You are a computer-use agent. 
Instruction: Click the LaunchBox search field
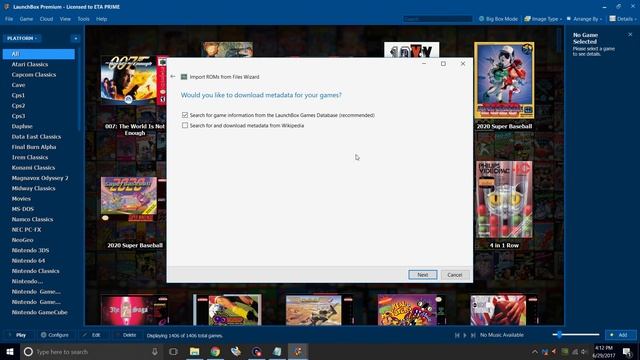(438, 19)
